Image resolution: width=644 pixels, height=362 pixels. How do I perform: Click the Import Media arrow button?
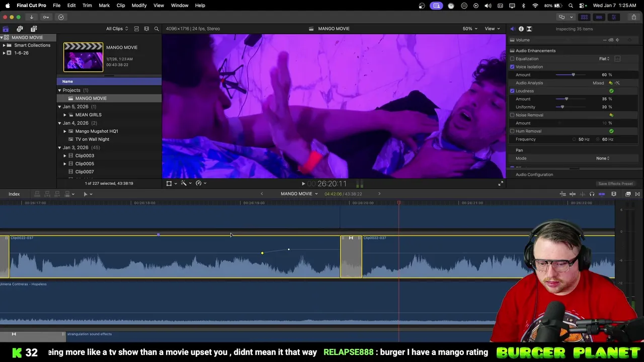[x=31, y=17]
